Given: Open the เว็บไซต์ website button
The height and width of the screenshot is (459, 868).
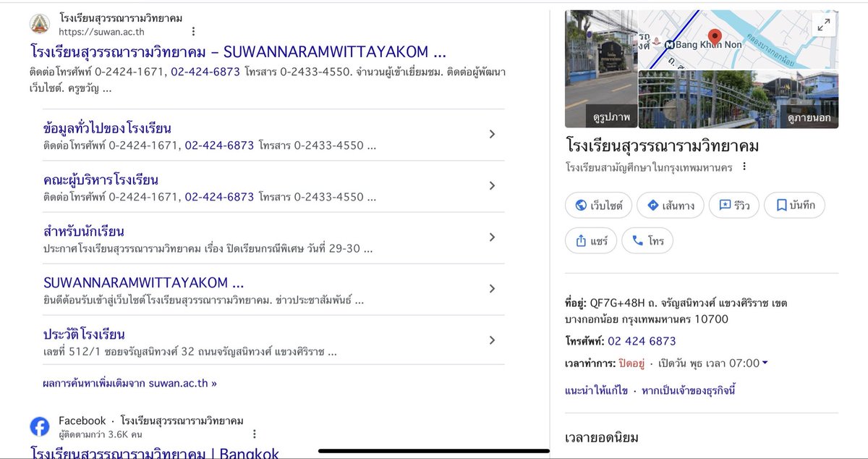Looking at the screenshot, I should pyautogui.click(x=599, y=206).
